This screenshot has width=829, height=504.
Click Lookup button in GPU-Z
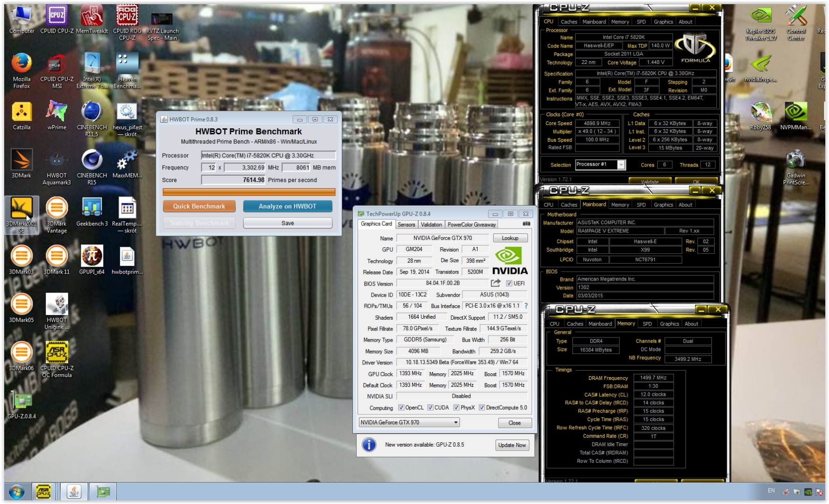[510, 238]
